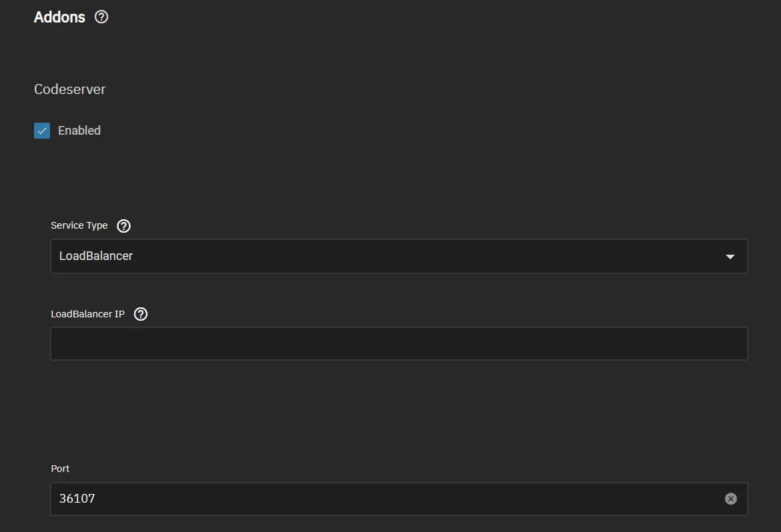Show help for LoadBalancer IP

[141, 314]
